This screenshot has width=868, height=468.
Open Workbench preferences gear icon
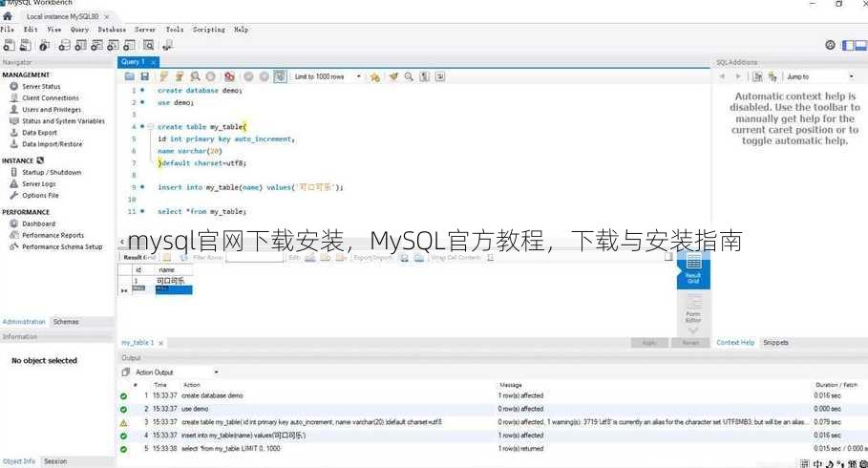[x=831, y=45]
